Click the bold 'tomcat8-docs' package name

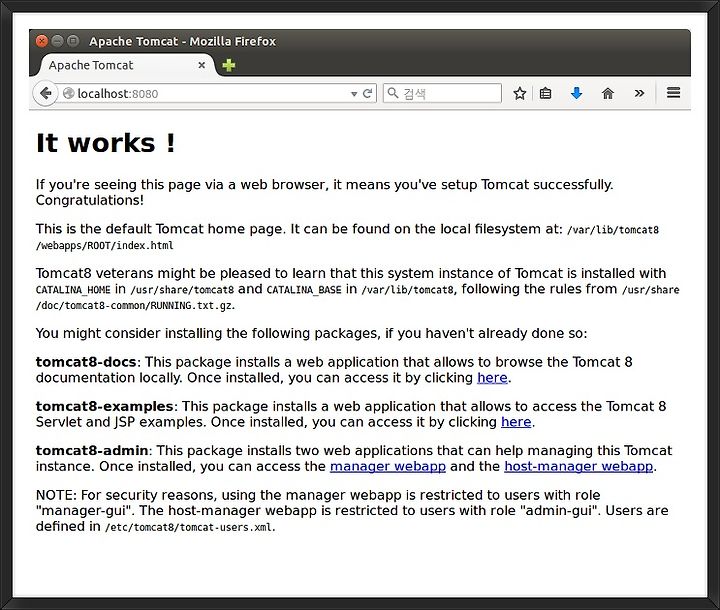click(86, 362)
